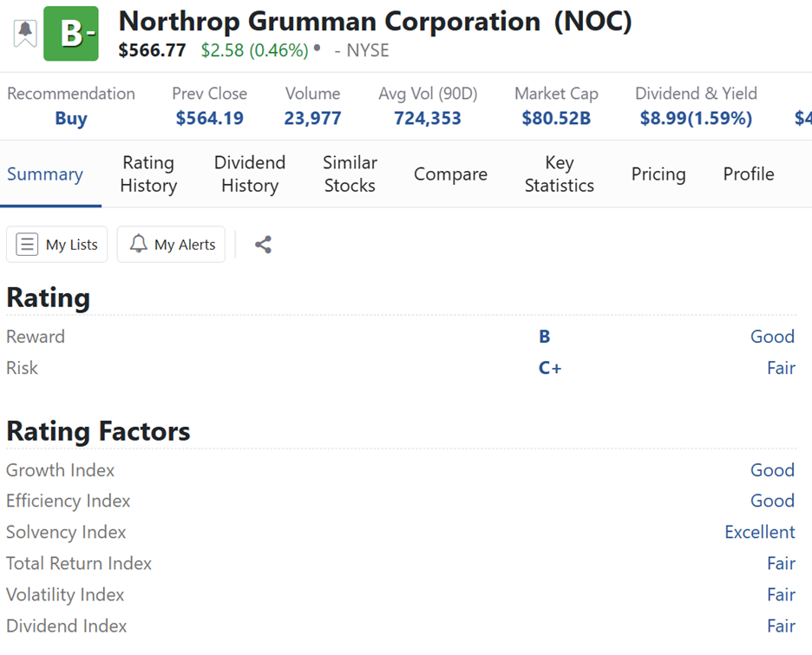This screenshot has width=812, height=655.
Task: Switch to the Dividend History tab
Action: 250,174
